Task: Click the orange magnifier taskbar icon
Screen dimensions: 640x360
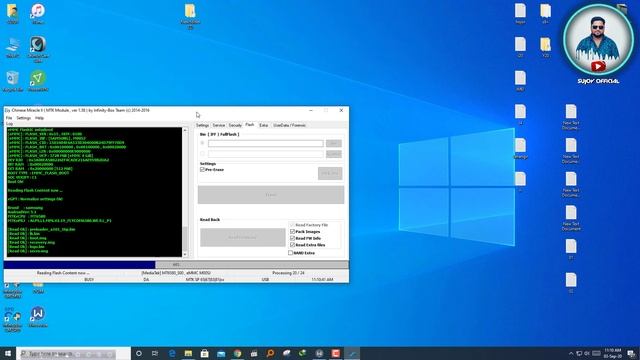Action: click(270, 353)
